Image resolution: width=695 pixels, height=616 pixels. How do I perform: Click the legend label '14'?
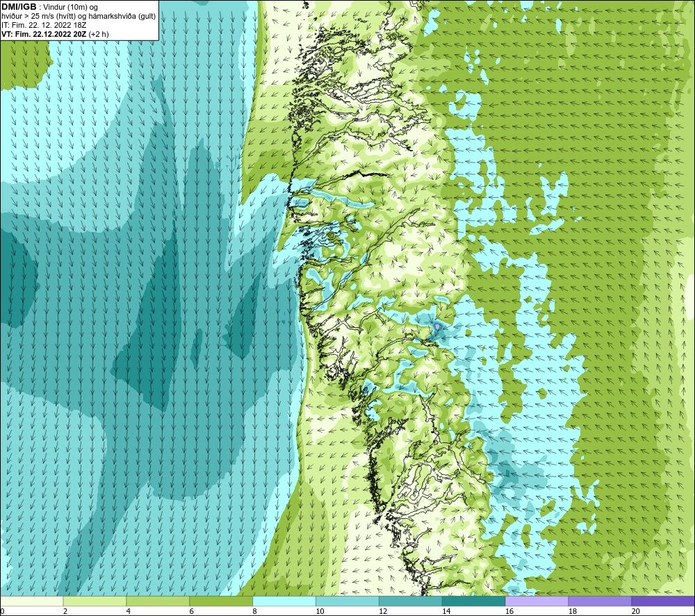446,611
